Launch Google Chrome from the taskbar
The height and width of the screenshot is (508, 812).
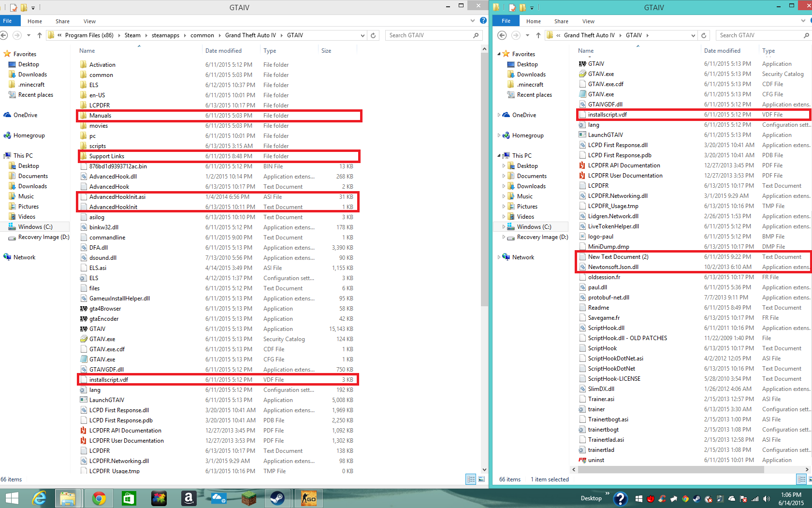99,498
